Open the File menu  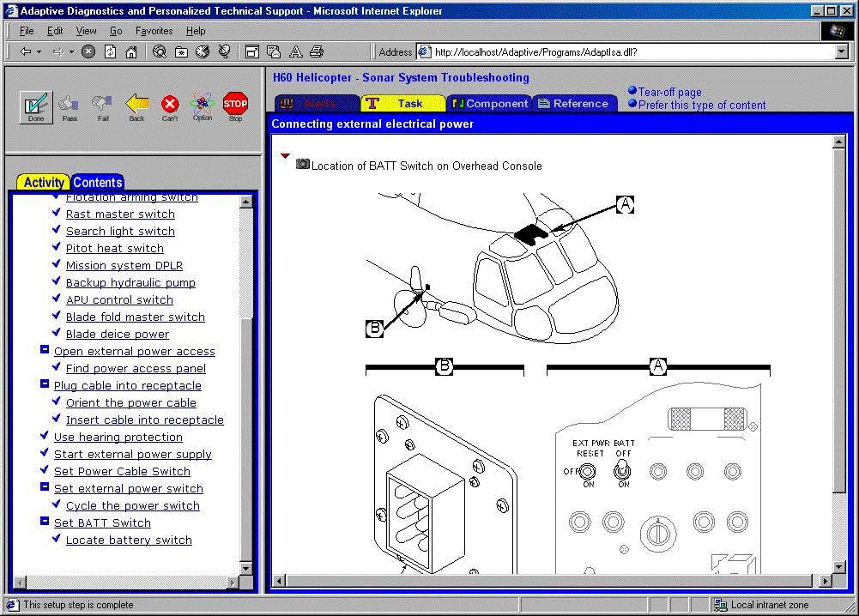click(27, 31)
